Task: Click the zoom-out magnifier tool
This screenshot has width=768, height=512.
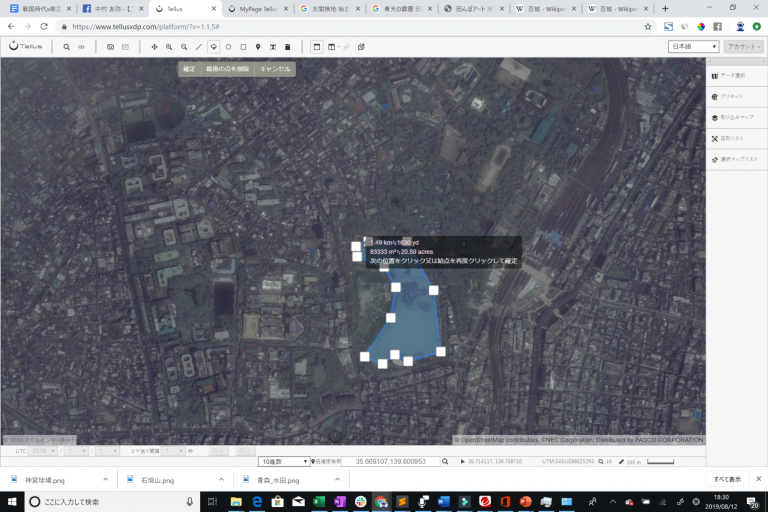Action: (184, 47)
